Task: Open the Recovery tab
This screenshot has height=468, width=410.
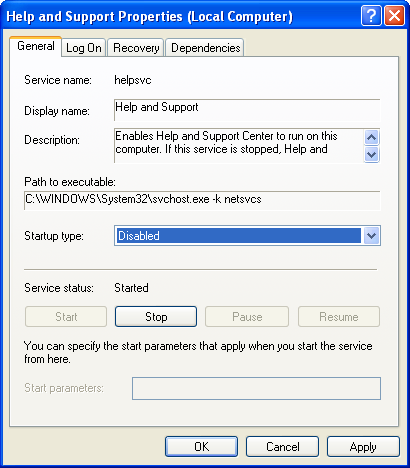Action: click(x=136, y=48)
